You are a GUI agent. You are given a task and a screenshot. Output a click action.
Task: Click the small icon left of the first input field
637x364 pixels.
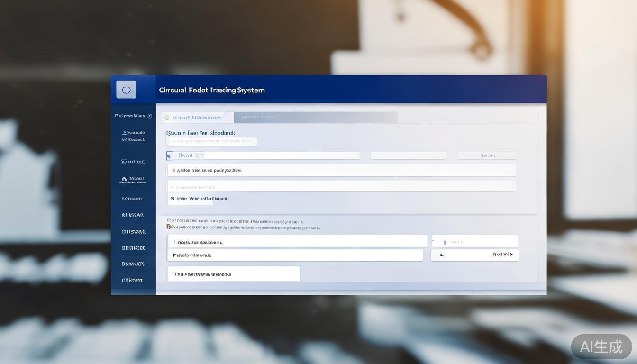tap(170, 156)
